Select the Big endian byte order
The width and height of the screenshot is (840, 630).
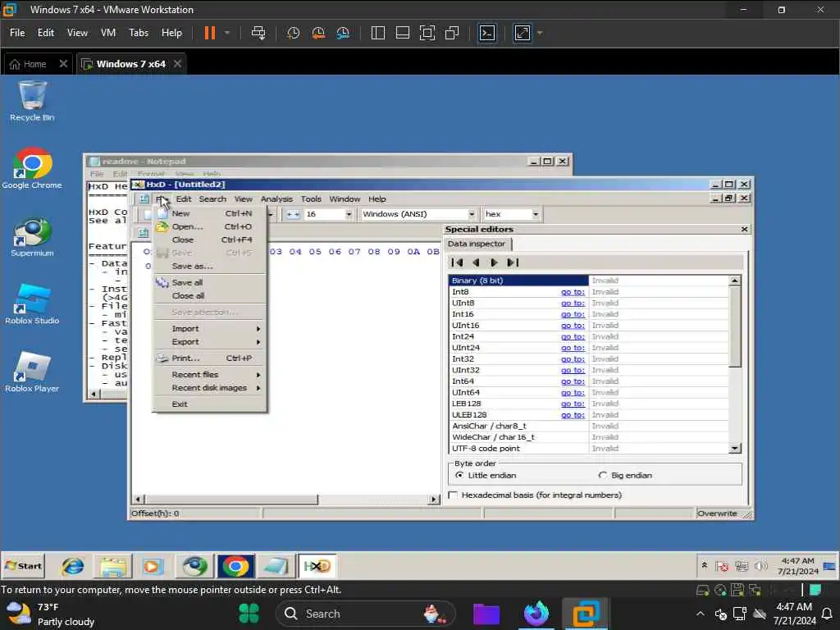pyautogui.click(x=625, y=475)
